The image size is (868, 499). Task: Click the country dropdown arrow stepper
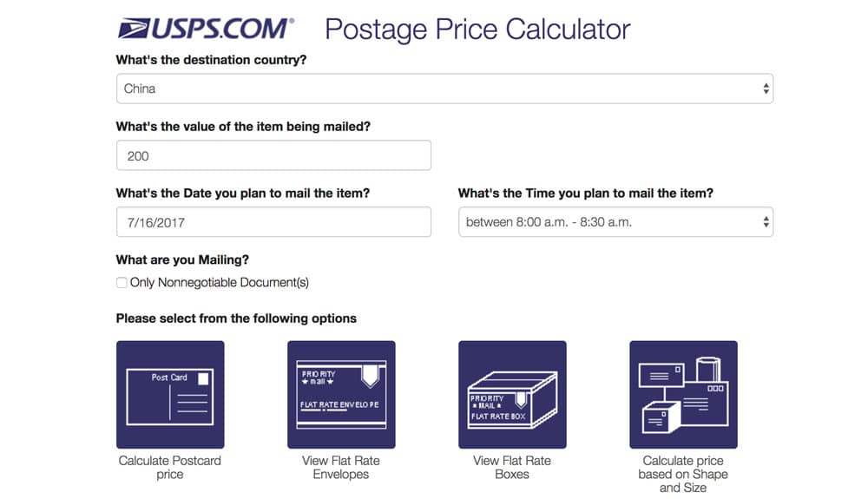coord(766,89)
